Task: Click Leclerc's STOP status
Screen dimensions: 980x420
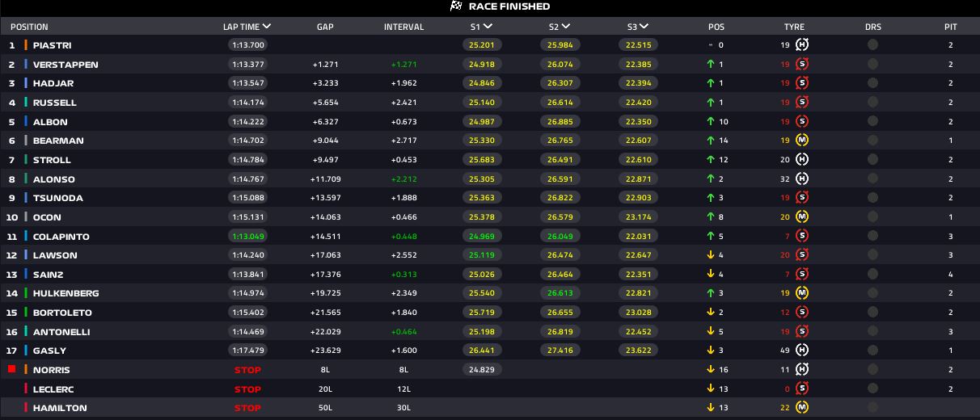Action: pyautogui.click(x=247, y=389)
